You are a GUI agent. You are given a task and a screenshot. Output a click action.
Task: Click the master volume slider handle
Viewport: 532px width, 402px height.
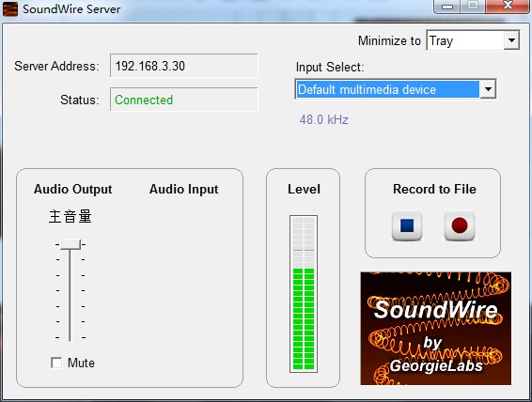[70, 244]
